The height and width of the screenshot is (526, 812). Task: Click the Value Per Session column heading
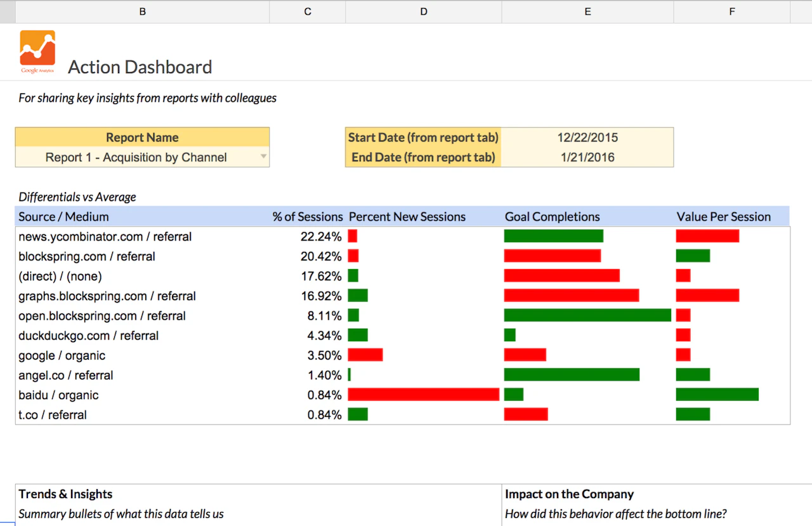[x=724, y=216]
